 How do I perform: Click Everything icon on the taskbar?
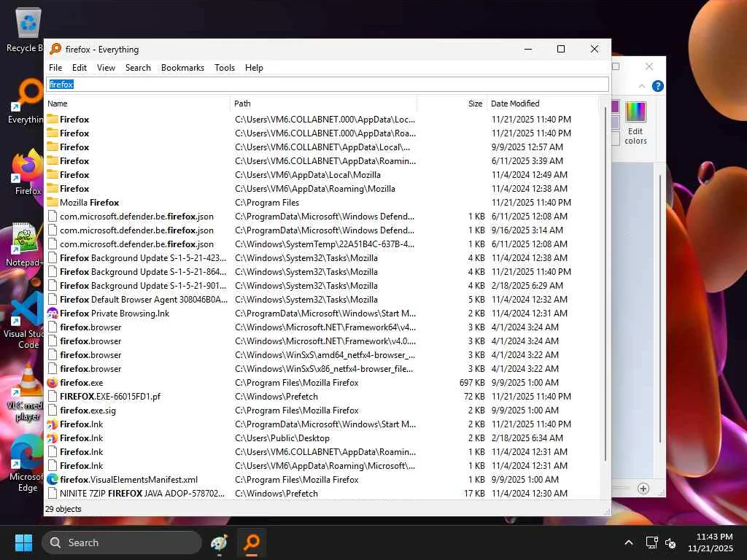click(x=252, y=542)
